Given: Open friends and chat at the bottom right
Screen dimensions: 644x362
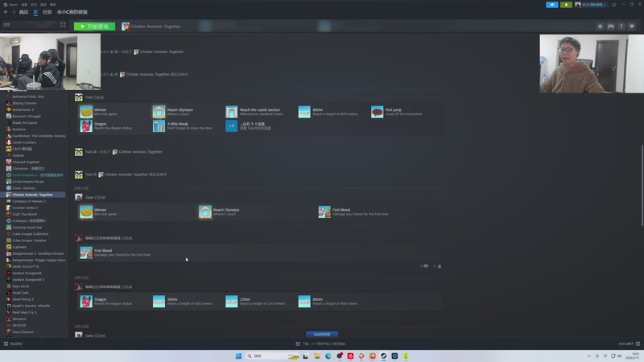Looking at the screenshot, I should click(630, 343).
